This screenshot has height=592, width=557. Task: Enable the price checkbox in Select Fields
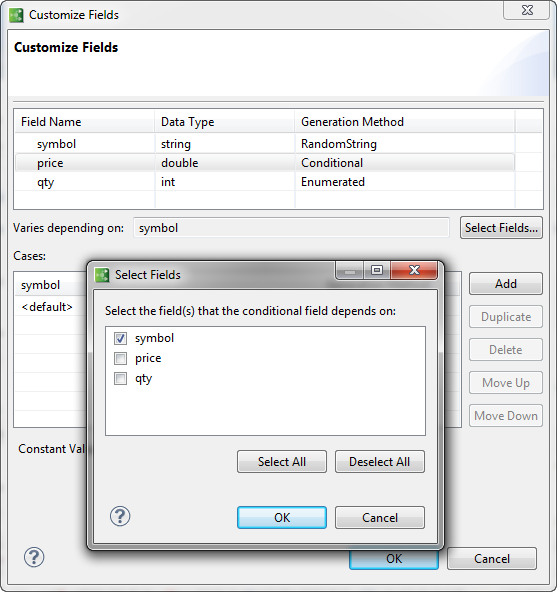pyautogui.click(x=120, y=358)
